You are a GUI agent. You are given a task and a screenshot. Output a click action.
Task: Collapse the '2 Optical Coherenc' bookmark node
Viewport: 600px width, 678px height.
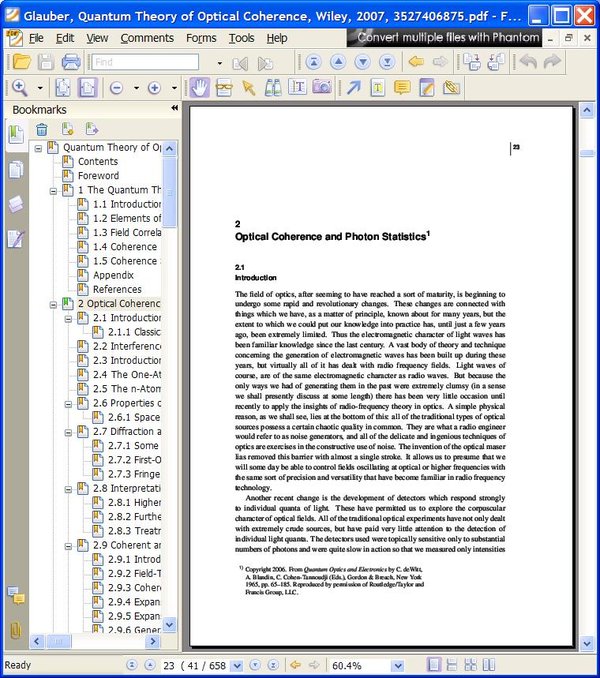tap(53, 305)
